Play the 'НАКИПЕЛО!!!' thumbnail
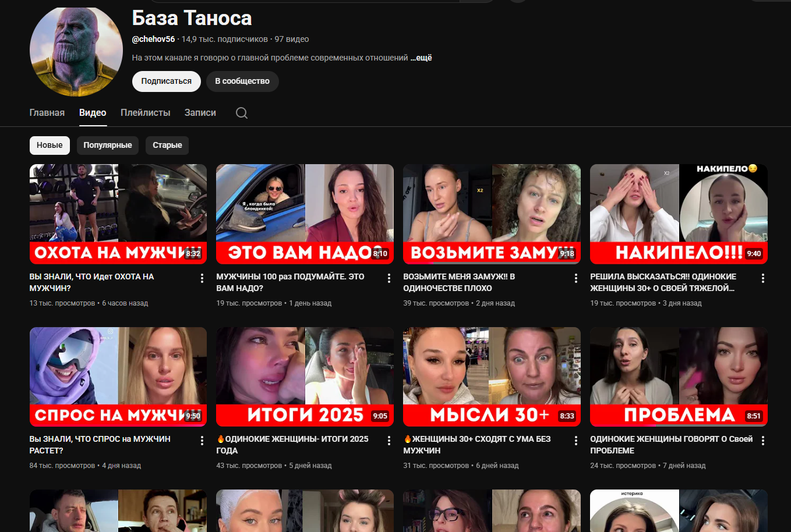Image resolution: width=791 pixels, height=532 pixels. click(679, 214)
